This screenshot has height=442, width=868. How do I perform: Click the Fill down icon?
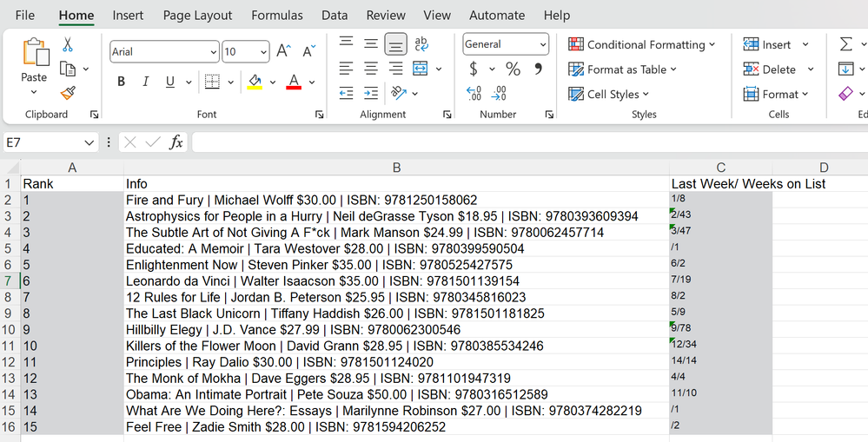(845, 69)
